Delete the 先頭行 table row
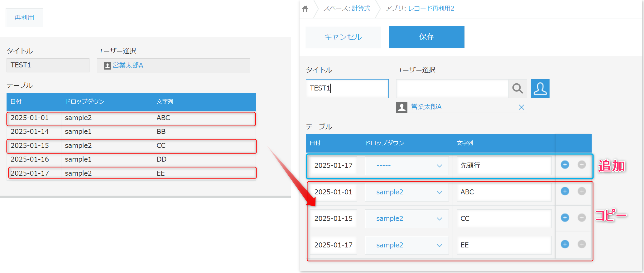 pos(582,165)
